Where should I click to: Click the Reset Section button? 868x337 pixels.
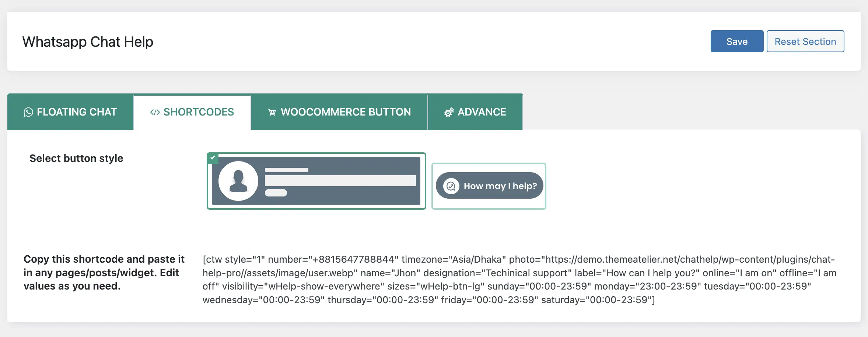pyautogui.click(x=805, y=41)
